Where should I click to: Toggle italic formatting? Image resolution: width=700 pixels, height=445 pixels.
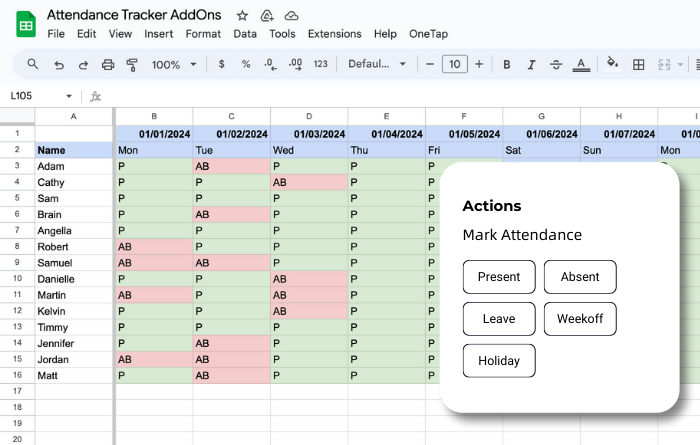[532, 64]
